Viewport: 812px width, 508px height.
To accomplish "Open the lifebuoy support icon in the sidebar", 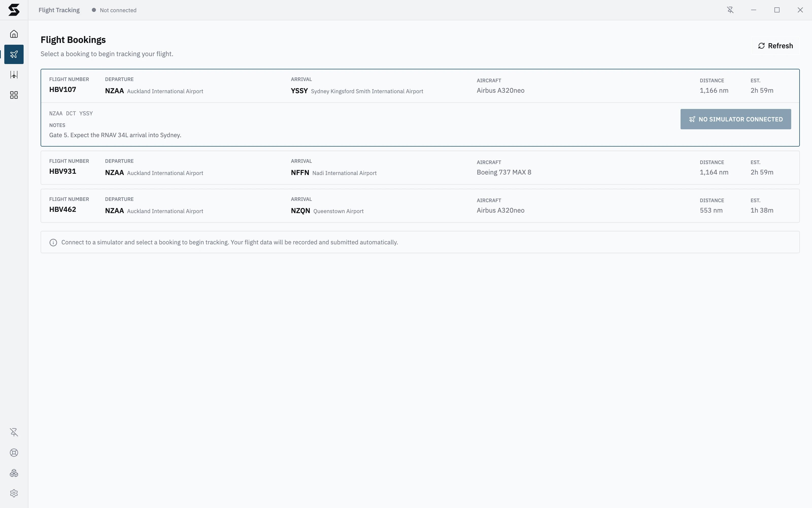I will pyautogui.click(x=14, y=453).
